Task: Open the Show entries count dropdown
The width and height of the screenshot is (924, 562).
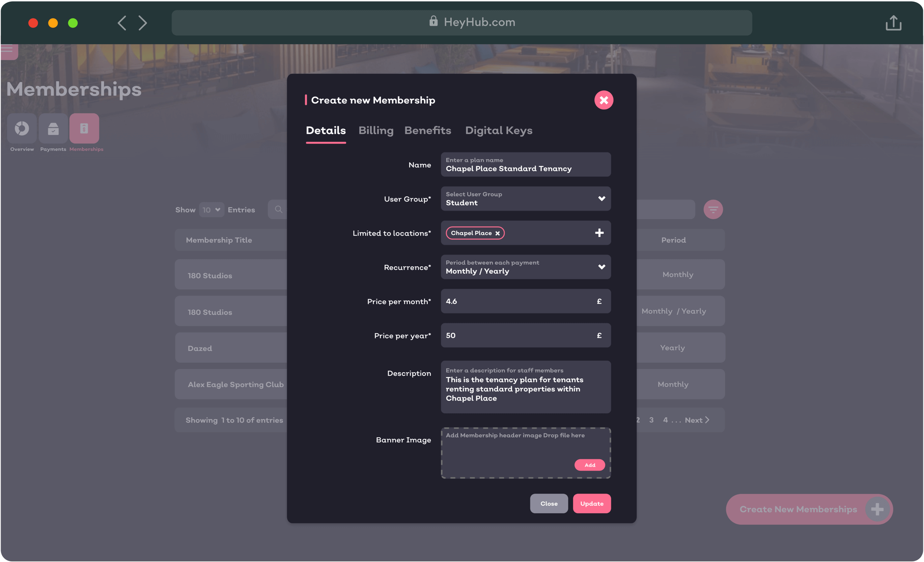Action: [211, 210]
